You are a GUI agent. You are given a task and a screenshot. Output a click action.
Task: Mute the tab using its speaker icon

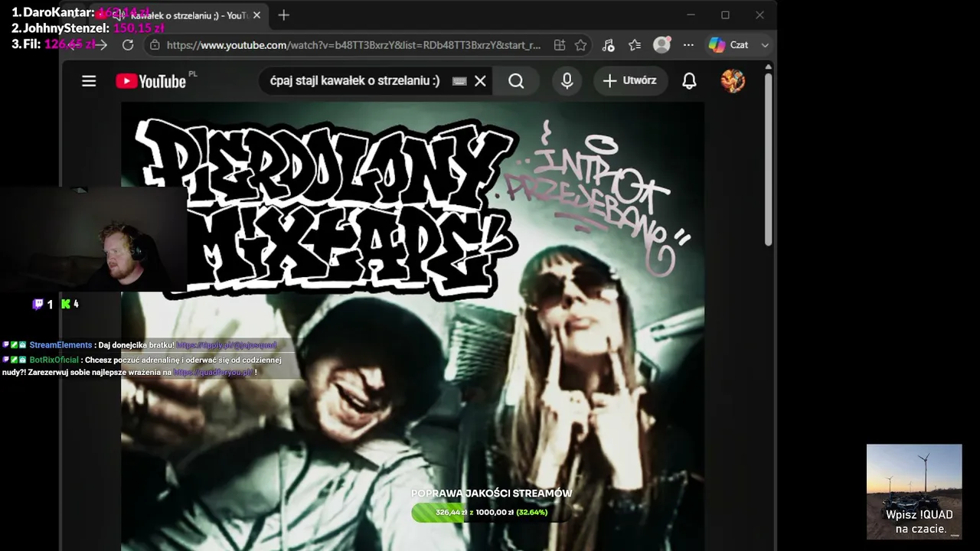pos(117,15)
